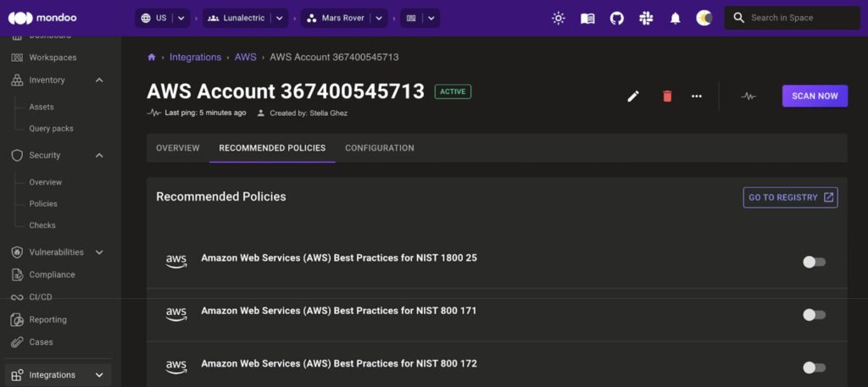Collapse the Security sidebar section
The height and width of the screenshot is (387, 868).
(x=99, y=155)
